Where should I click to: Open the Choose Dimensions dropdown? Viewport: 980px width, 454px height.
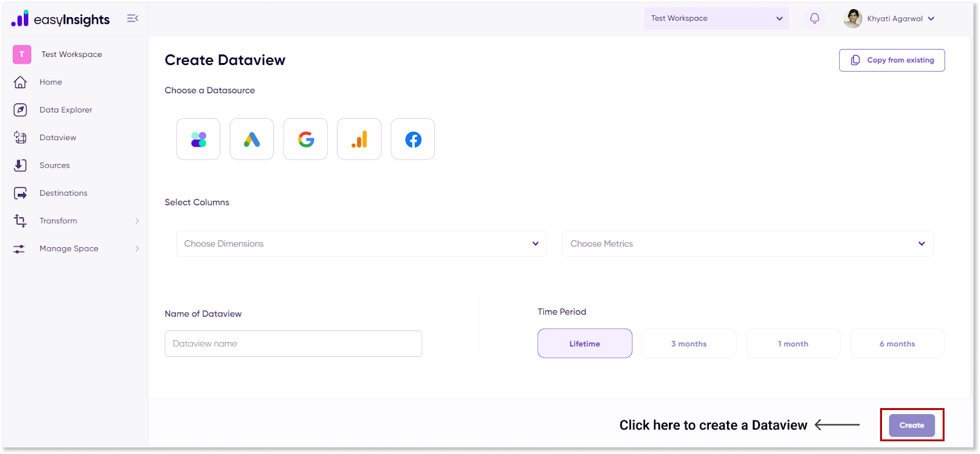[x=361, y=244]
